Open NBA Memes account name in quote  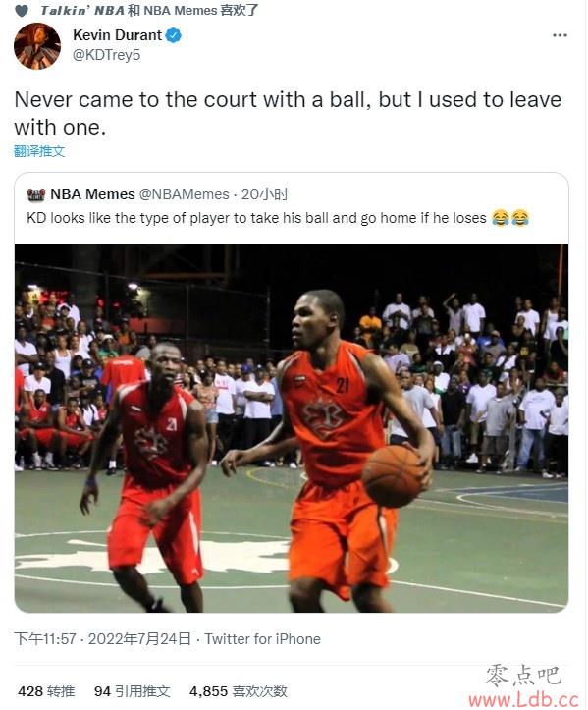pos(92,194)
